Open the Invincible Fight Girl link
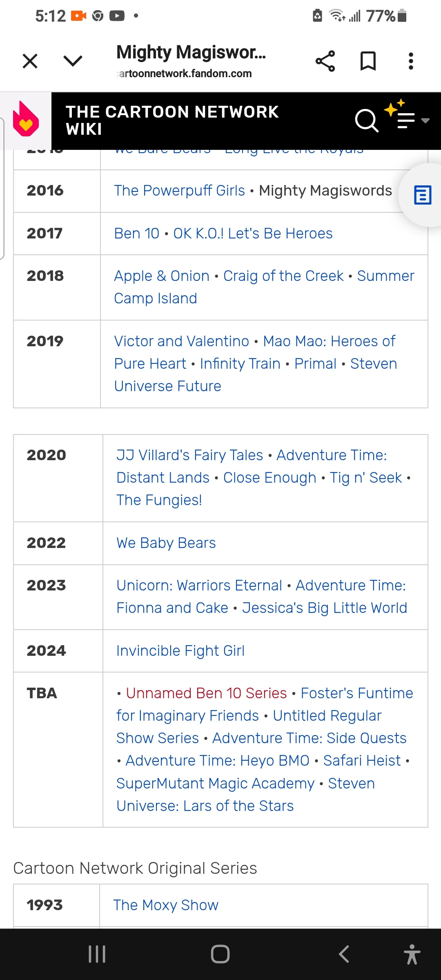The width and height of the screenshot is (441, 980). point(180,651)
